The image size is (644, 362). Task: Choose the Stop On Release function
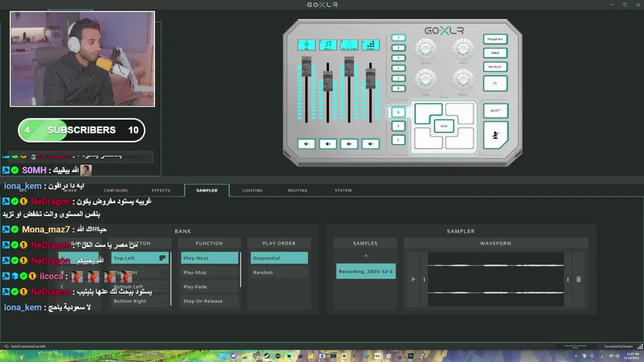coord(209,301)
